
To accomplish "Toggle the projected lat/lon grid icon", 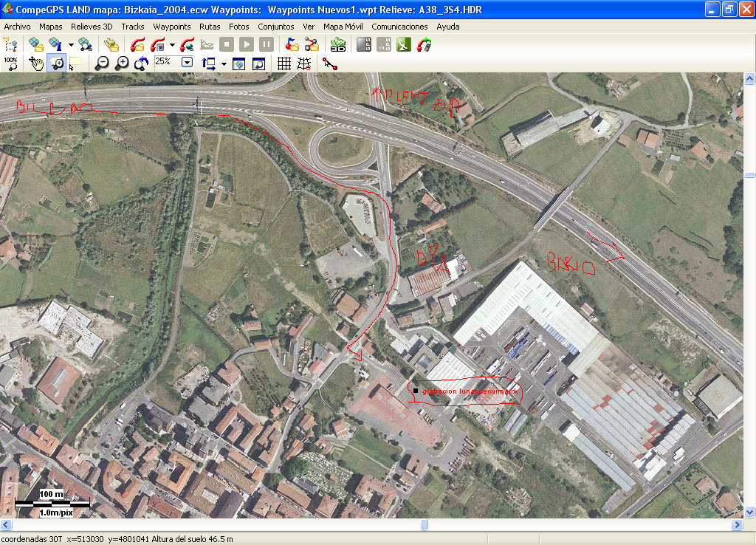I will click(x=303, y=64).
